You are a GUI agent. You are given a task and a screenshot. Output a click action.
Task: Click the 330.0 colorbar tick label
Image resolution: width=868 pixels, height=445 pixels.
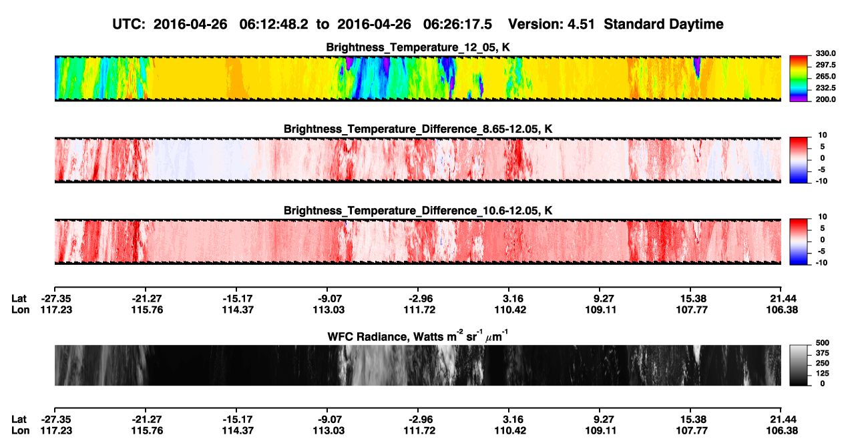(825, 54)
